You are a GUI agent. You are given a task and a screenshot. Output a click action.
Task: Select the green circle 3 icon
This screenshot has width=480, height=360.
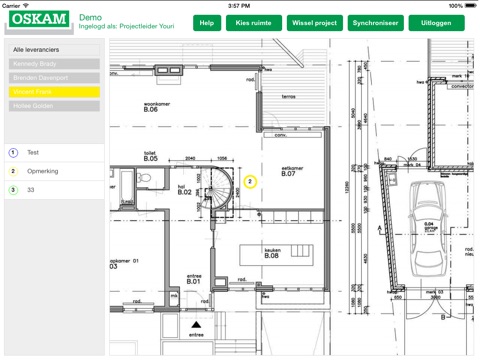(13, 190)
